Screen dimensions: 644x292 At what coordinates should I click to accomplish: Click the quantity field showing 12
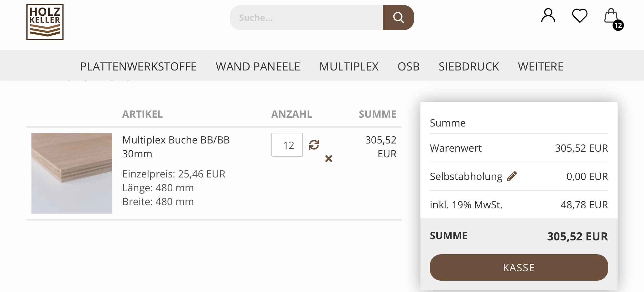287,145
